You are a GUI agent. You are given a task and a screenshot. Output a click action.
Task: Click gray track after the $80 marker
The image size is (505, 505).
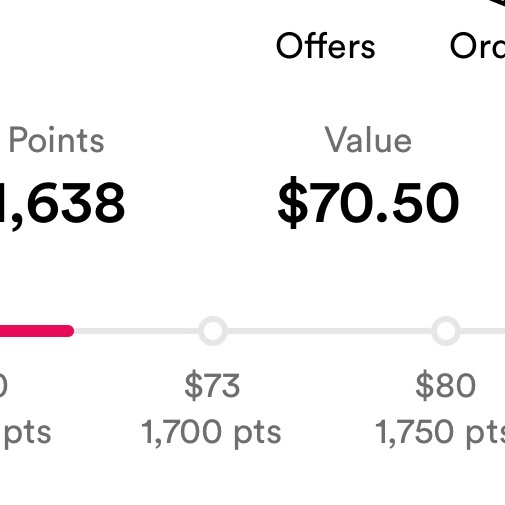[x=483, y=331]
